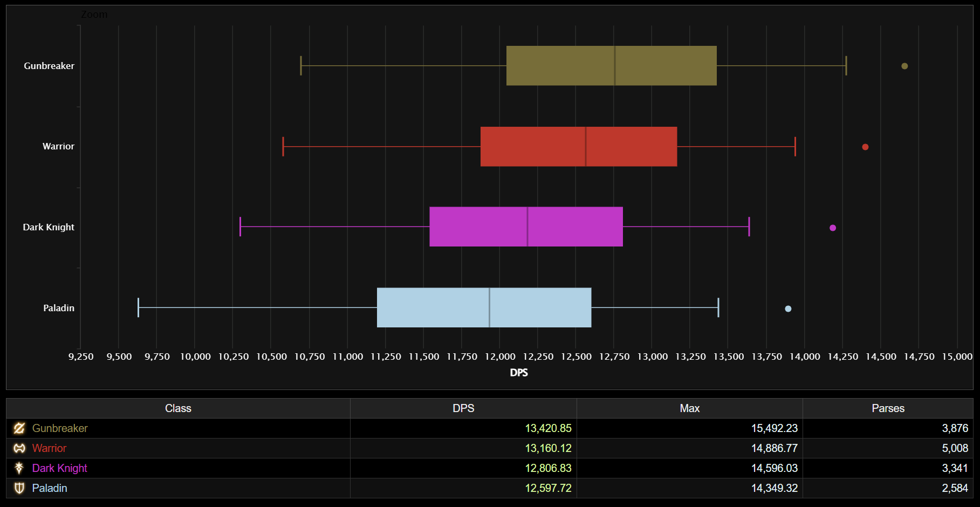The image size is (980, 507).
Task: Sort table by Class column header
Action: coord(178,408)
